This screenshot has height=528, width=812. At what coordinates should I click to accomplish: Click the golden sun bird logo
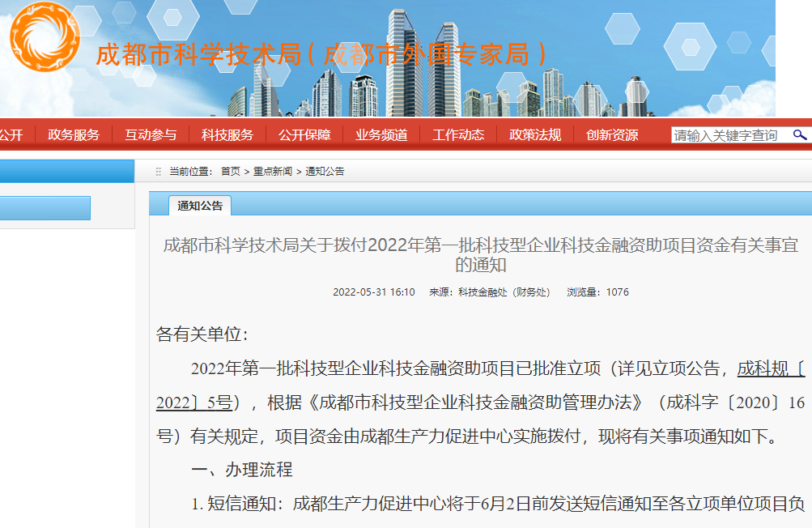[x=45, y=37]
